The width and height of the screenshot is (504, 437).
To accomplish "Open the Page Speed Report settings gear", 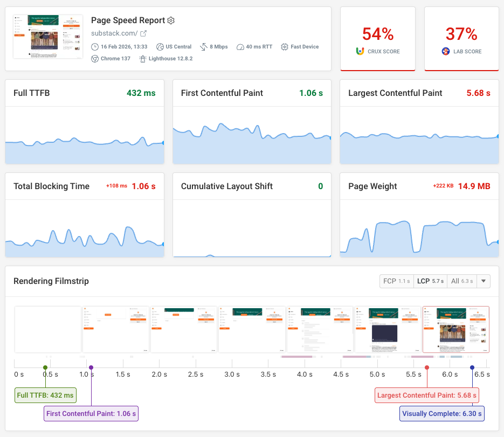I will coord(170,20).
